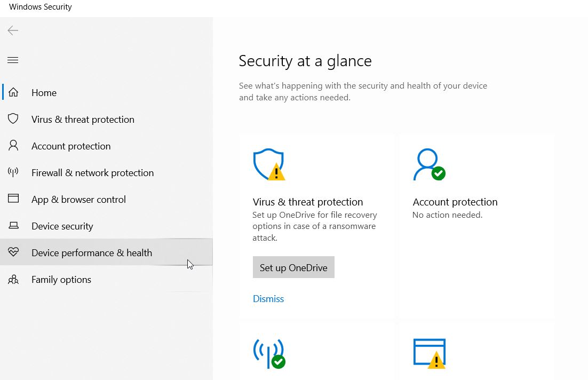Viewport: 588px width, 380px height.
Task: Click the large browser window warning icon
Action: coord(430,354)
